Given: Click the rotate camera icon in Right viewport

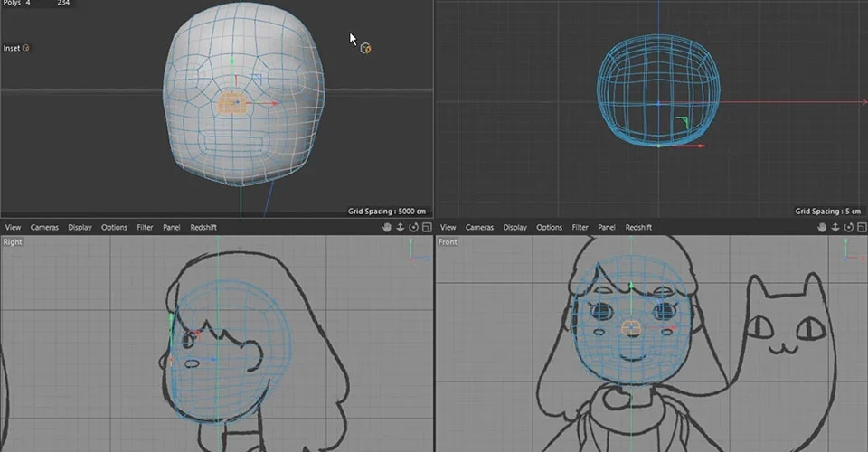Looking at the screenshot, I should coord(413,228).
